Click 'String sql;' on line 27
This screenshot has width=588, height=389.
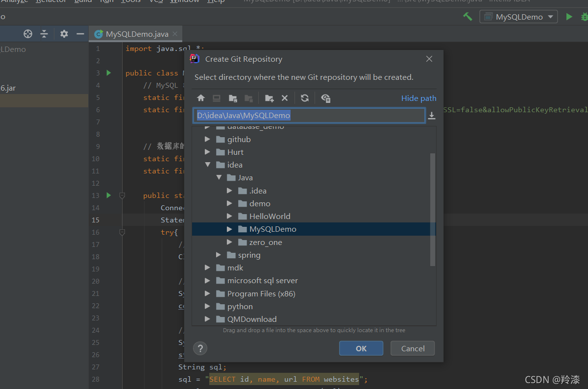(202, 367)
